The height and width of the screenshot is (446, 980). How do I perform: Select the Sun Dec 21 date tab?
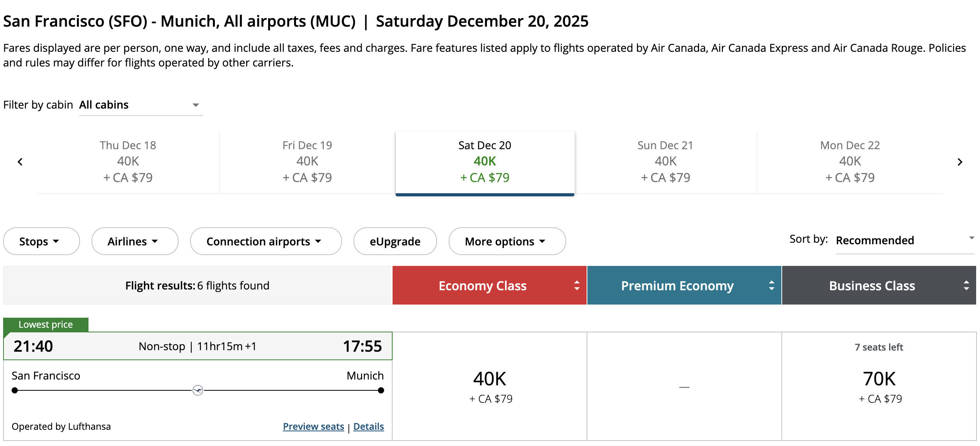pyautogui.click(x=665, y=162)
